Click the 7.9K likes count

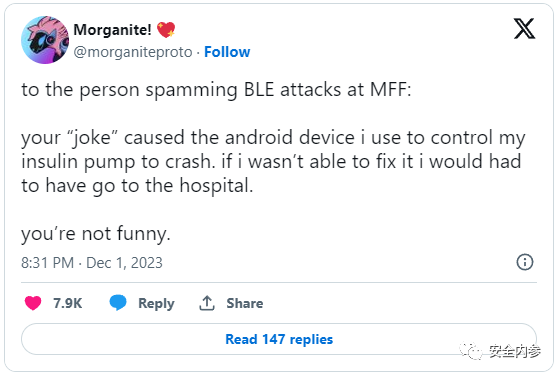coord(68,303)
